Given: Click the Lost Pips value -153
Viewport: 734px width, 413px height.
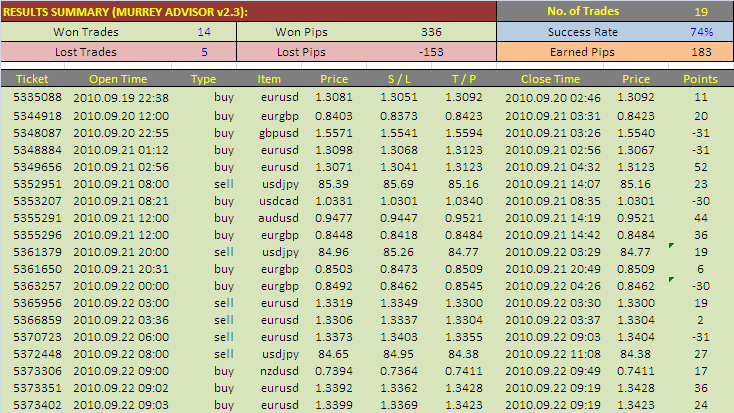Looking at the screenshot, I should [x=431, y=52].
